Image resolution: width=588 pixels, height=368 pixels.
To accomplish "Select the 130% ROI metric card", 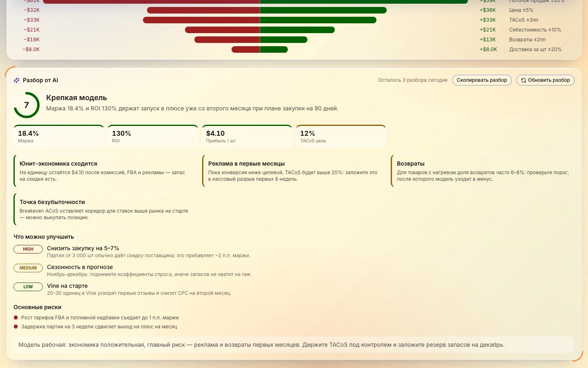I will tap(153, 136).
